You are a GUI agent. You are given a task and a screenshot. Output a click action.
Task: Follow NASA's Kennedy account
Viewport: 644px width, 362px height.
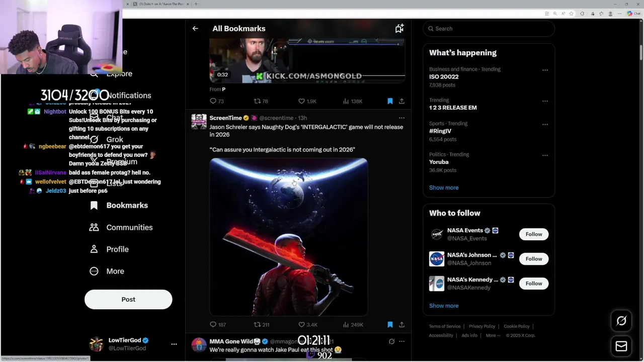534,284
